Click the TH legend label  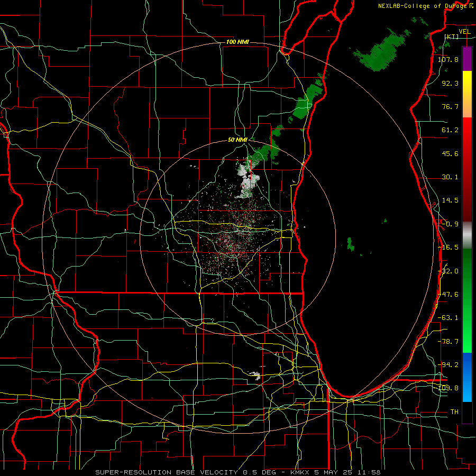(454, 412)
